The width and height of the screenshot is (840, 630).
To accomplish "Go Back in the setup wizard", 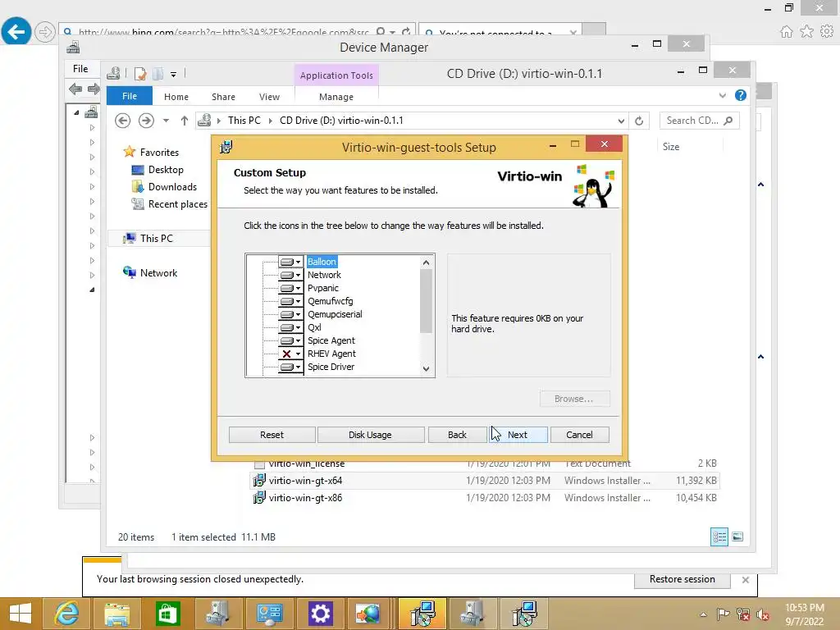I will tap(457, 435).
